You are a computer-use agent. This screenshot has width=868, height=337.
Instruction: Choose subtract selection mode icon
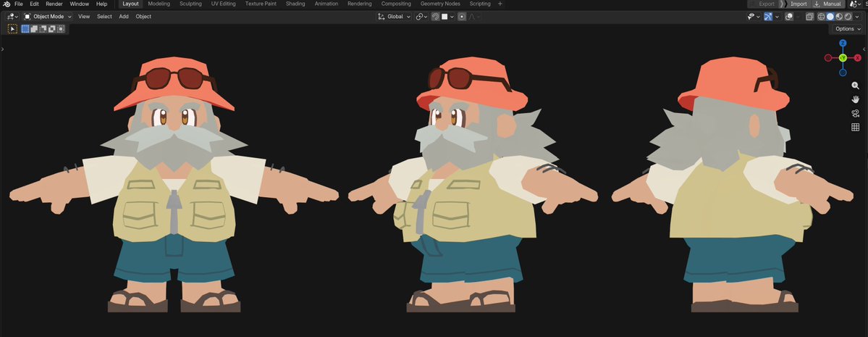43,29
